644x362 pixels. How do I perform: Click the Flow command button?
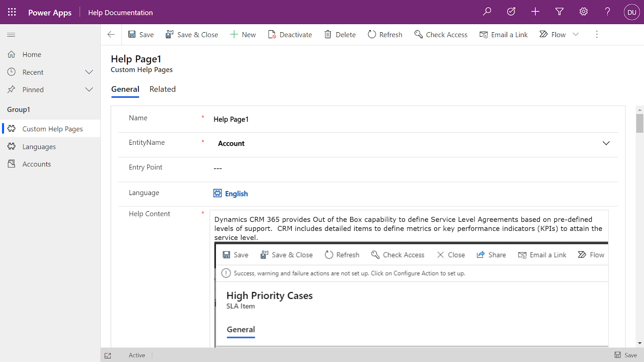pyautogui.click(x=553, y=35)
